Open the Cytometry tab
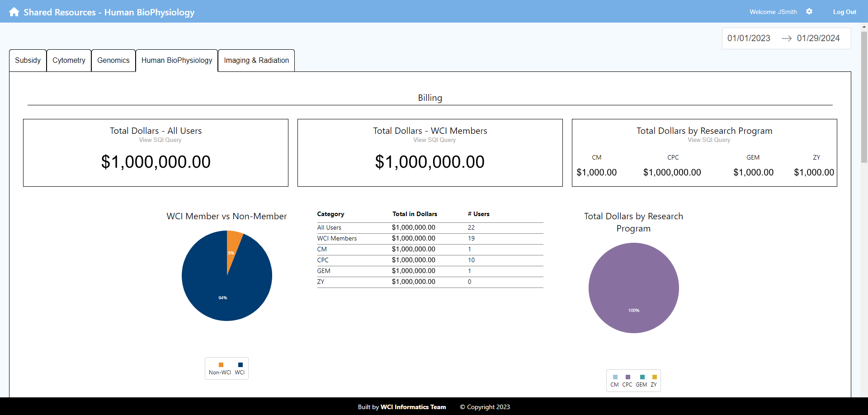The height and width of the screenshot is (415, 868). point(69,61)
